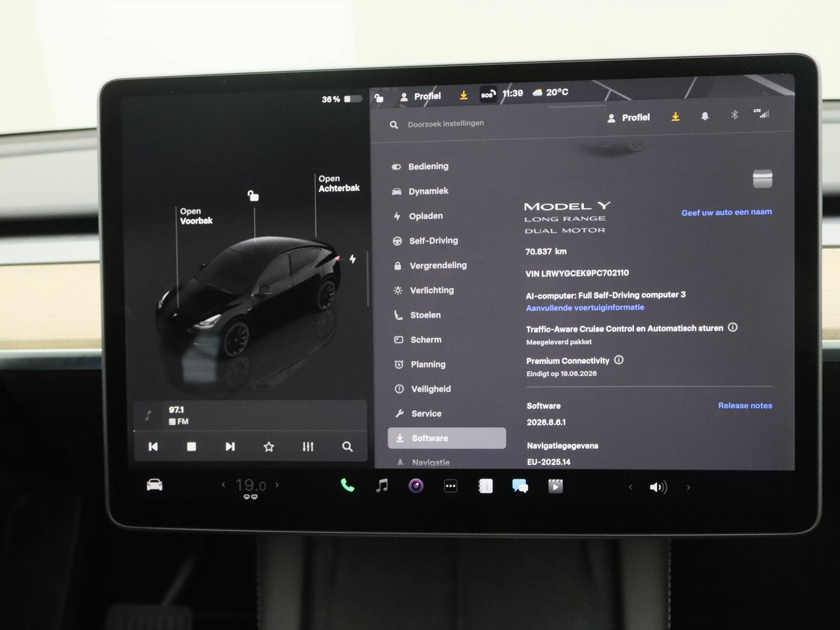The image size is (840, 630).
Task: Open car controls via bottom car icon
Action: 154,485
